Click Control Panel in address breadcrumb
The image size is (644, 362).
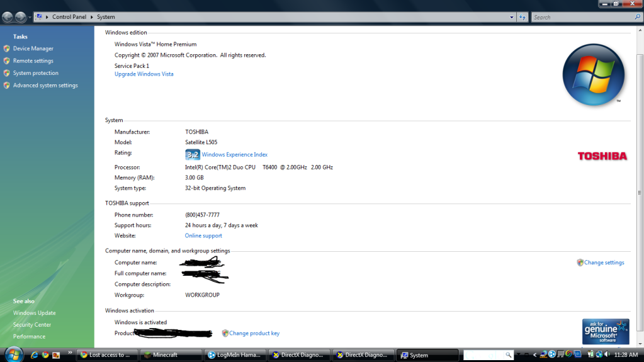click(x=69, y=17)
